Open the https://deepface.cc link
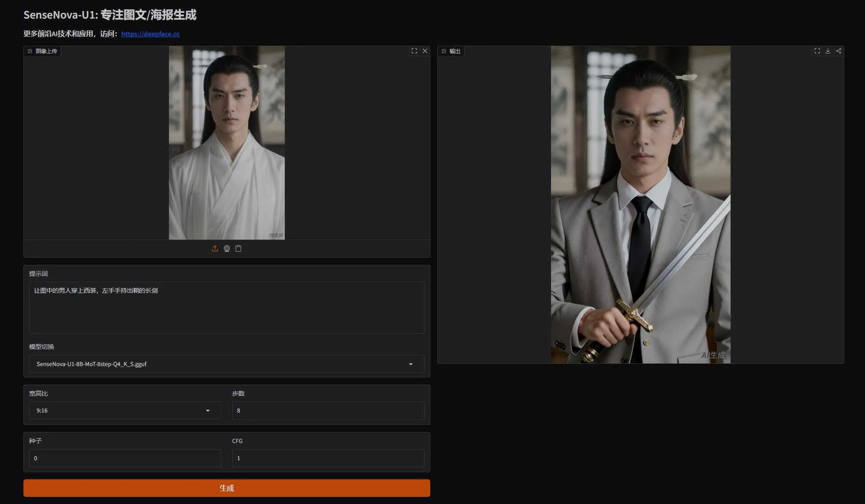 (150, 34)
